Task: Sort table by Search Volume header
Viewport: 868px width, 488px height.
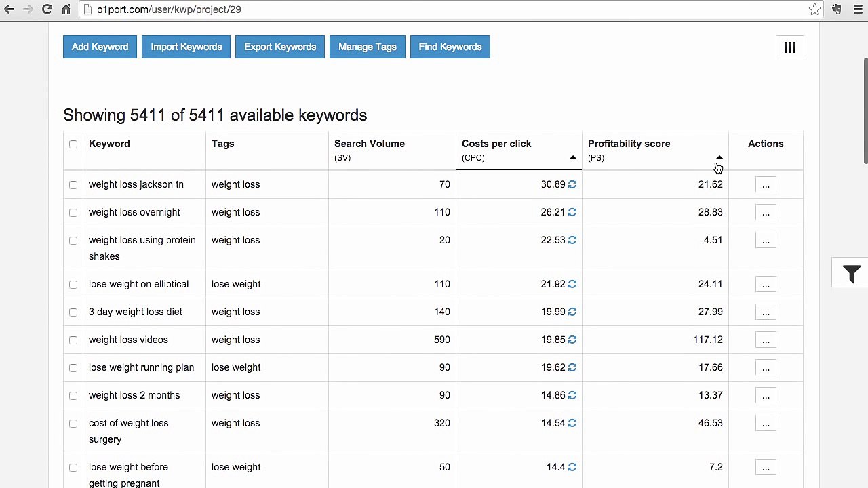Action: tap(370, 144)
